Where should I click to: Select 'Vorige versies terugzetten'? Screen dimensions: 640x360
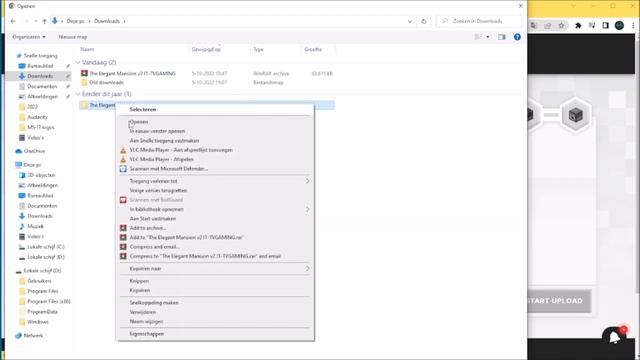(x=158, y=190)
